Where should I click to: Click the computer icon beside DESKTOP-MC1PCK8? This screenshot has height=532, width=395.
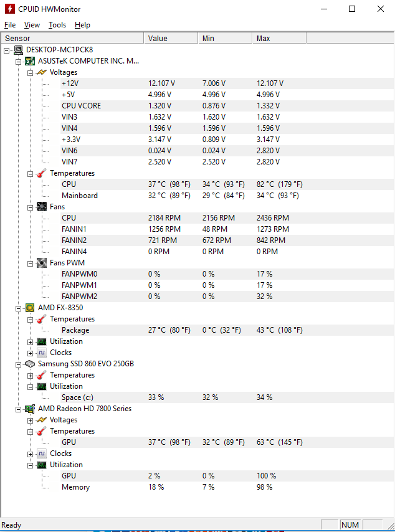(x=18, y=50)
